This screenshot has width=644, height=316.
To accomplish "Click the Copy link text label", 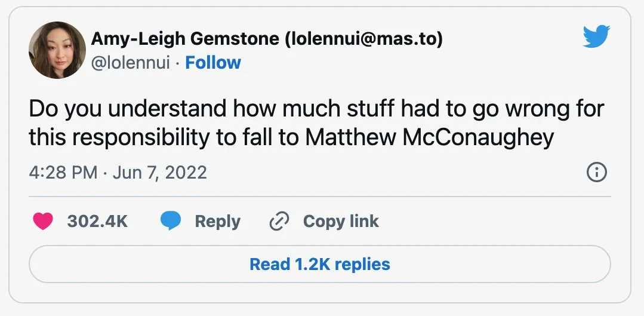I will pyautogui.click(x=341, y=221).
